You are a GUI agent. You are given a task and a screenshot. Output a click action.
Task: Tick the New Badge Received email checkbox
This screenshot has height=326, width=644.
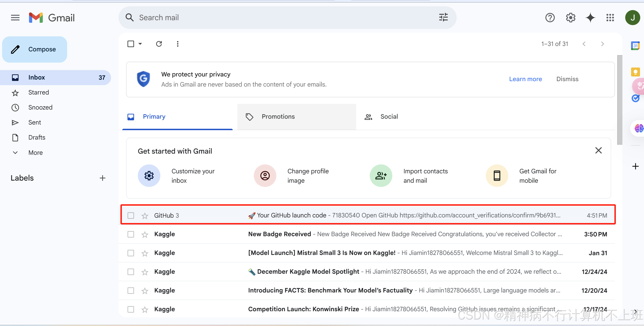pos(131,234)
